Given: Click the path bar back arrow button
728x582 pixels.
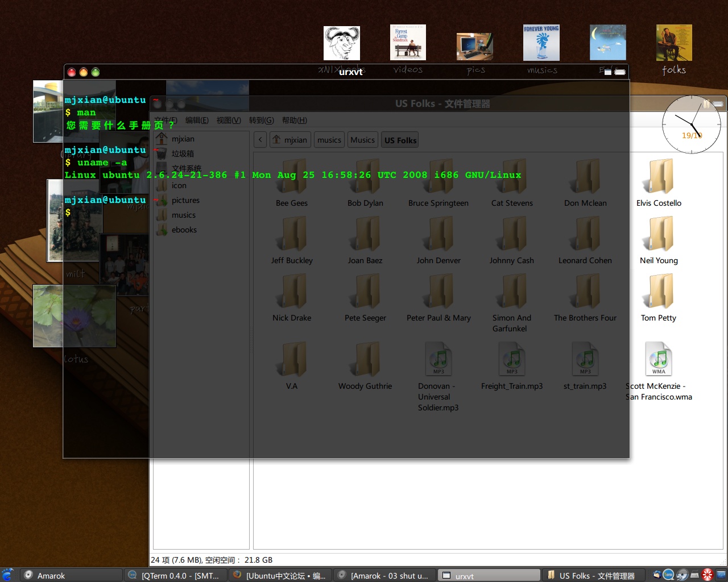Looking at the screenshot, I should 260,140.
